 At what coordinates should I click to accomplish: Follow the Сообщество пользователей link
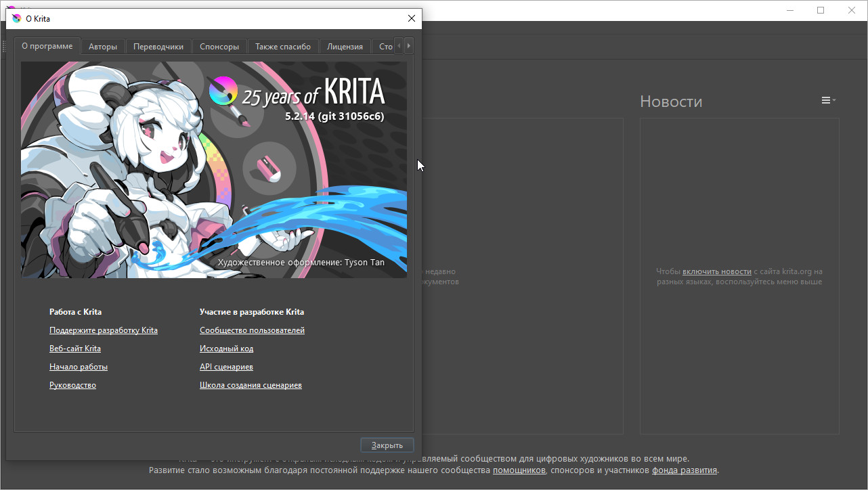[252, 330]
